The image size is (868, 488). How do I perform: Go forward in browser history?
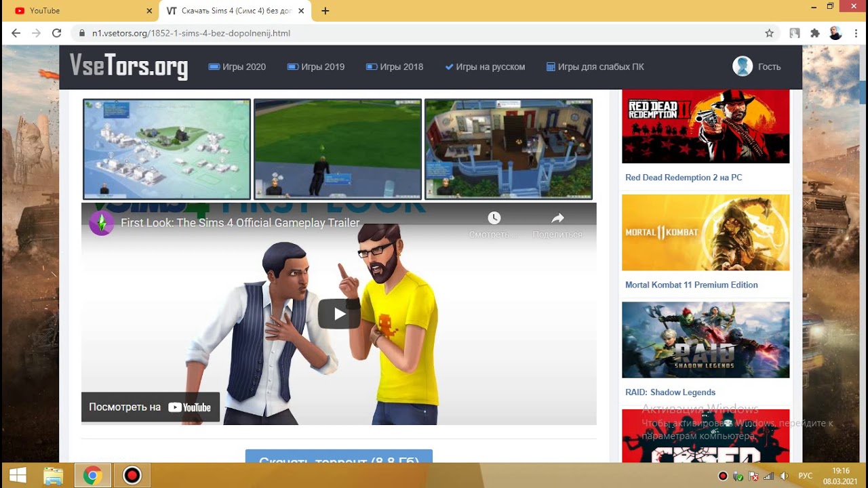[x=36, y=33]
